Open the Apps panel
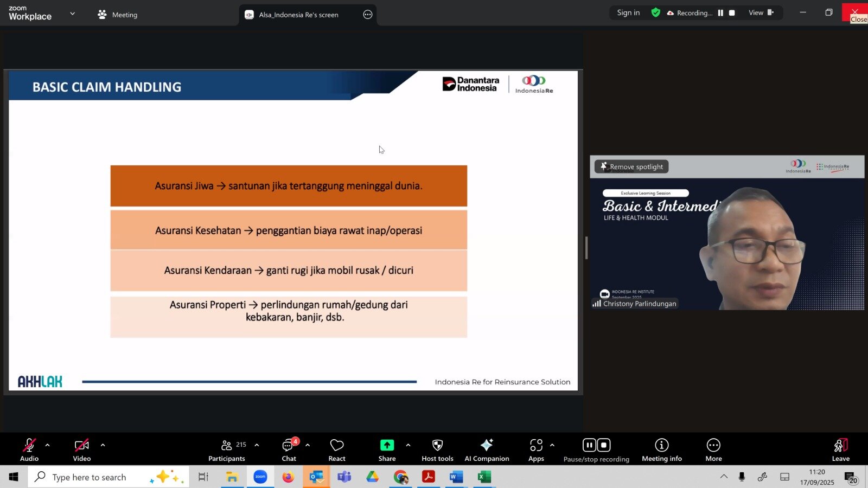 point(536,450)
